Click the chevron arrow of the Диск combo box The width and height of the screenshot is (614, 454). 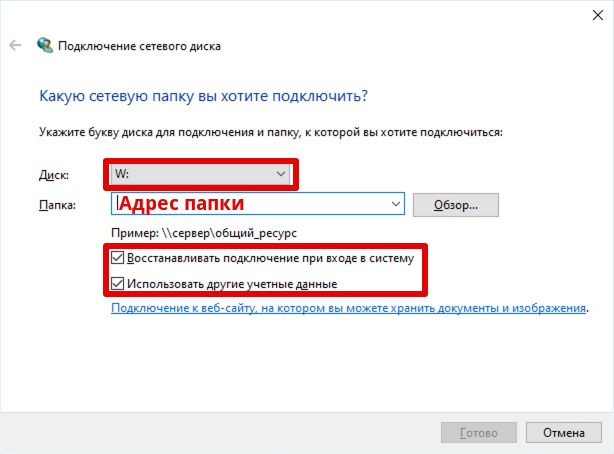[281, 174]
